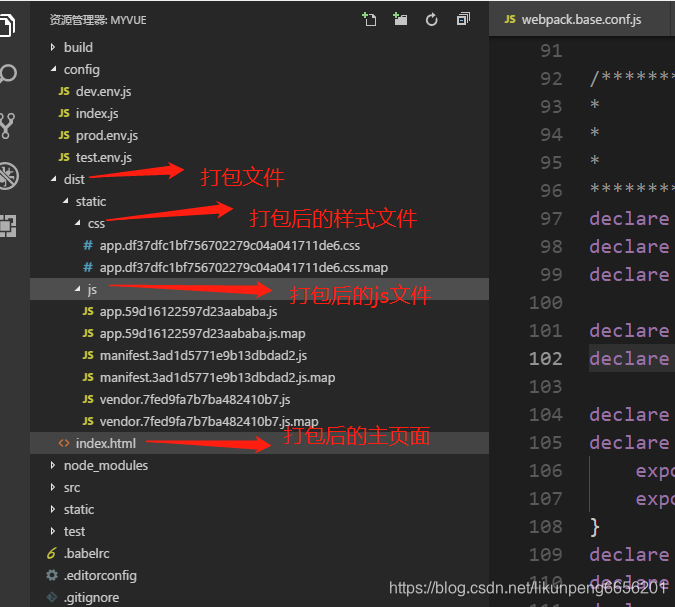
Task: Open the Explorer view in activity bar
Action: (x=7, y=25)
